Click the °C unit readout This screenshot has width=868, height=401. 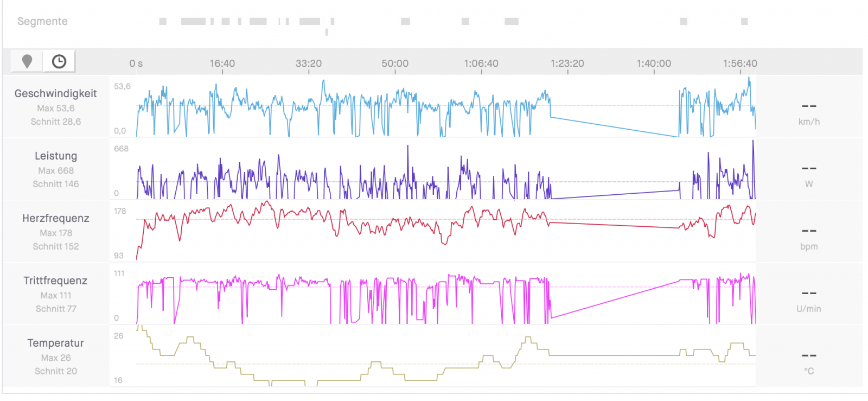(809, 371)
